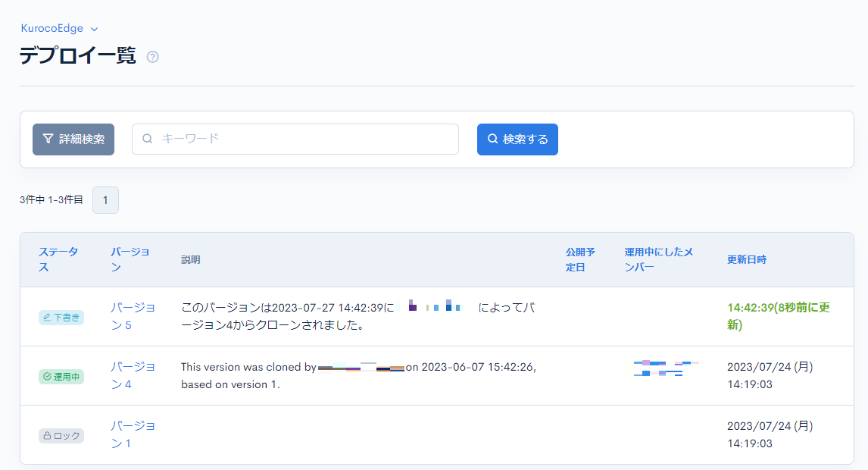This screenshot has width=868, height=470.
Task: Select the 14:42:39(8秒前に更新) timestamp text
Action: tap(779, 316)
